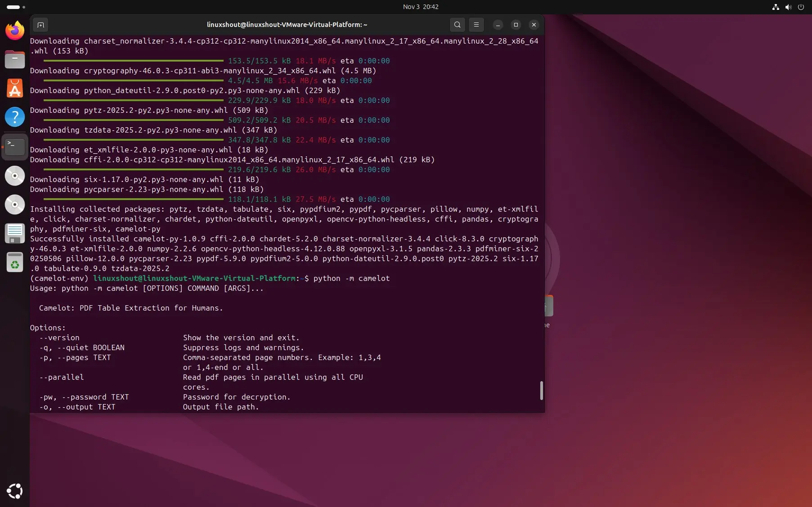Click the 'Downloading et_xmlfile-2.0.0' line
This screenshot has height=507, width=812.
[149, 150]
